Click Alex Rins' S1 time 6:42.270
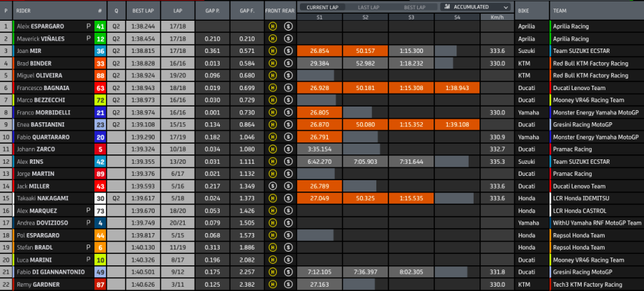 319,161
